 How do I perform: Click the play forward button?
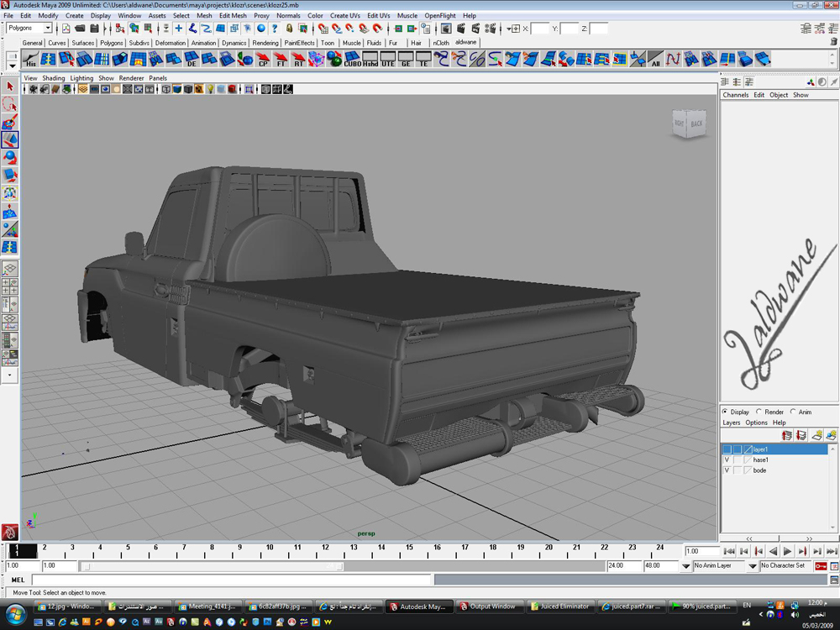click(x=788, y=551)
